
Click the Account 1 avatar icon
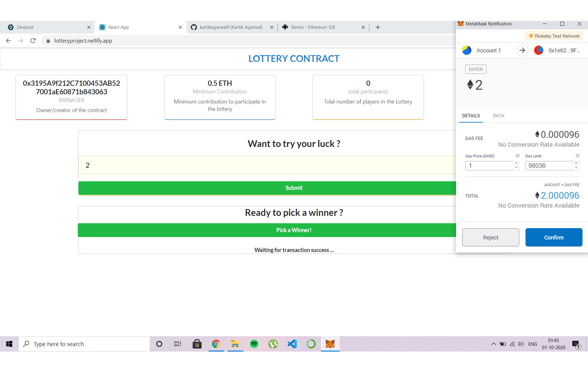467,50
